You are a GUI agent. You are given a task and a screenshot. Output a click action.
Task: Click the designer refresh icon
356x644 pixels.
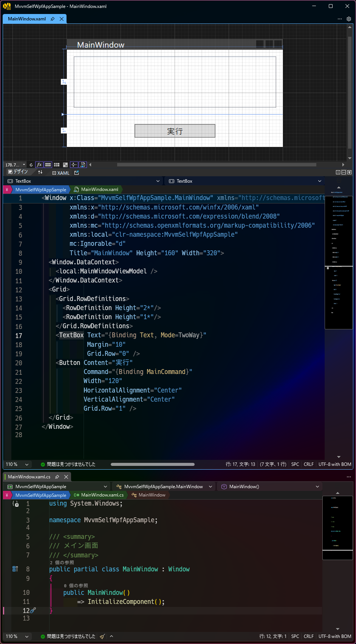[31, 165]
